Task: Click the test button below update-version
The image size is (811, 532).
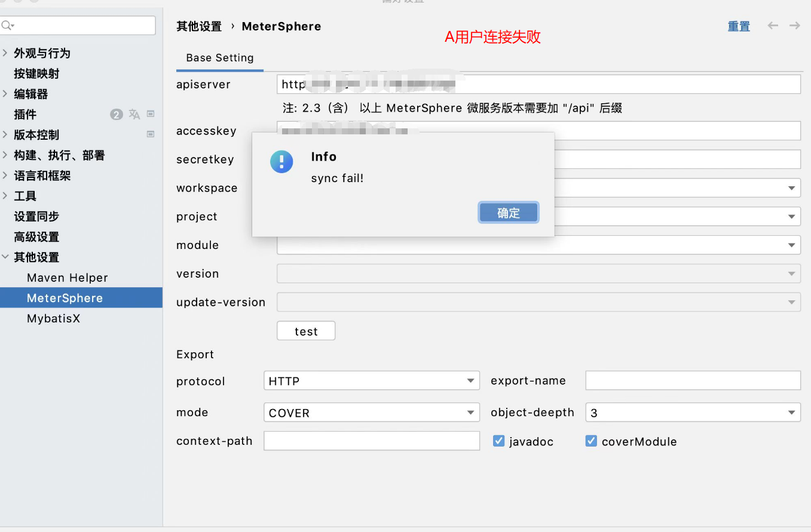Action: tap(306, 330)
